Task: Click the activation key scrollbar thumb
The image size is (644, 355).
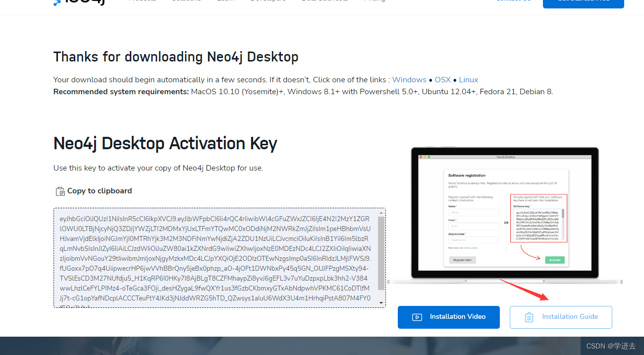Action: click(381, 253)
